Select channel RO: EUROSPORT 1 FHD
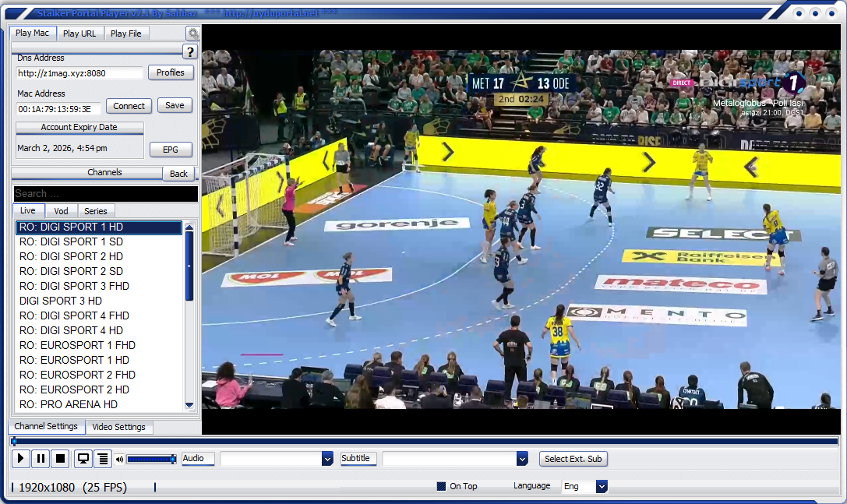The image size is (847, 504). (99, 345)
